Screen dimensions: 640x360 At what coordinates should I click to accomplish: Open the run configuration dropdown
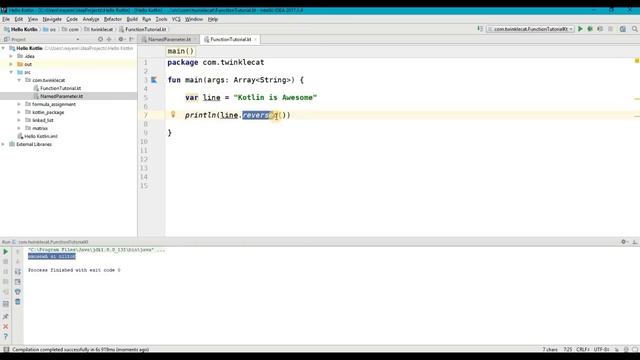point(531,29)
